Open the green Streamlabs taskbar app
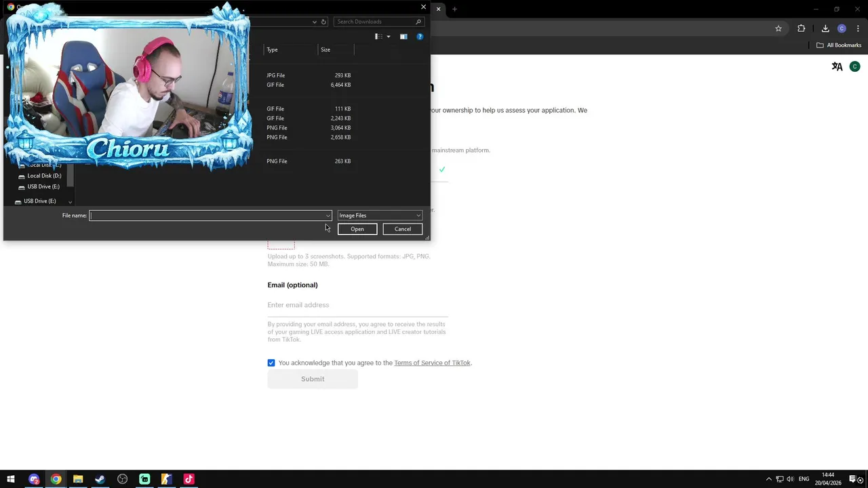 (x=144, y=479)
